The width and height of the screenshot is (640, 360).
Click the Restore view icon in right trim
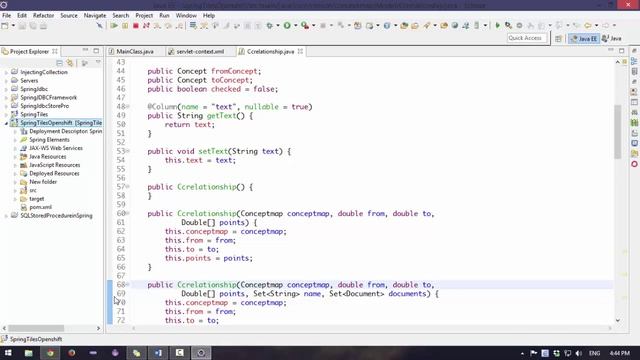click(634, 51)
